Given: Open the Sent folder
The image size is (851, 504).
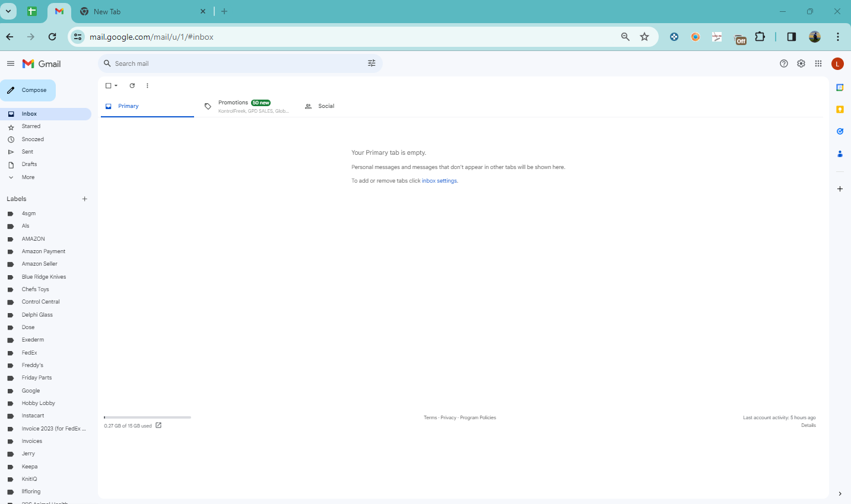Looking at the screenshot, I should click(x=45, y=152).
